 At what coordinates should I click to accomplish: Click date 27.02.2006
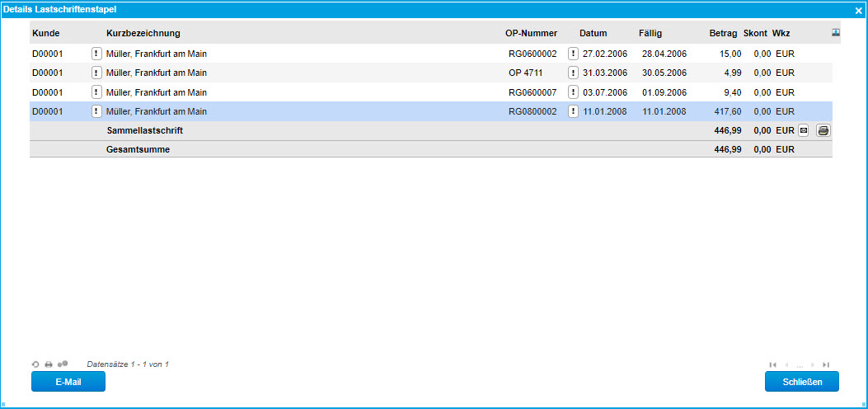tap(605, 54)
